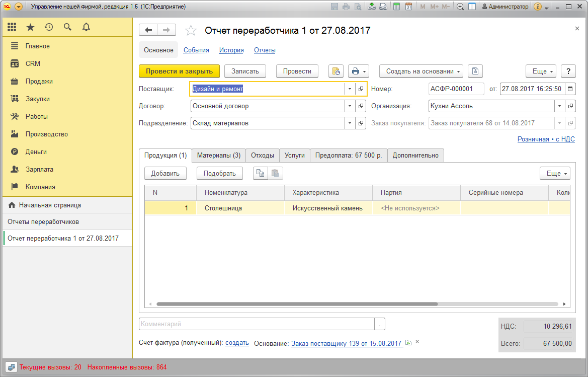
Task: Add this document to favorites with the star
Action: tap(191, 30)
